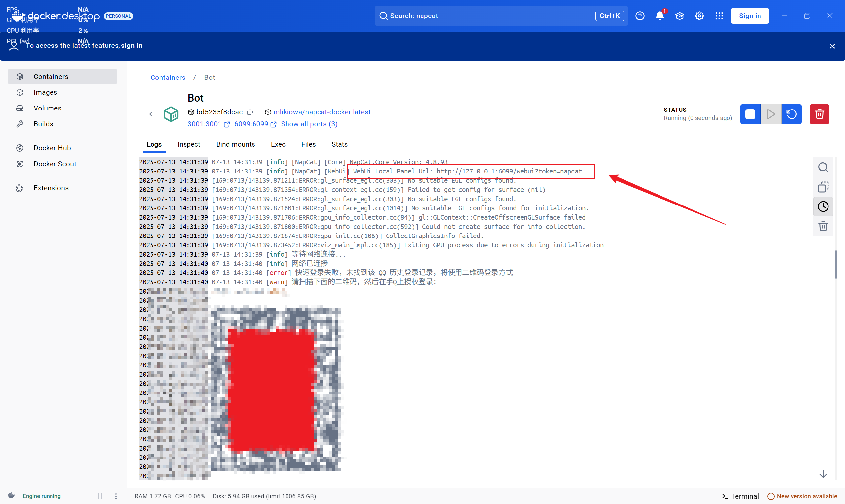Toggle log timestamp display
The height and width of the screenshot is (504, 845).
[823, 206]
